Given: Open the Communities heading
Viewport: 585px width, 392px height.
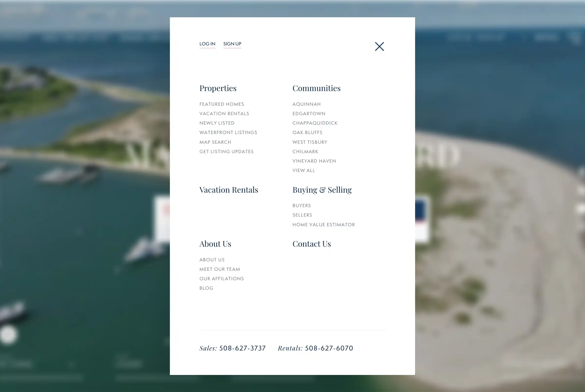Looking at the screenshot, I should [317, 88].
